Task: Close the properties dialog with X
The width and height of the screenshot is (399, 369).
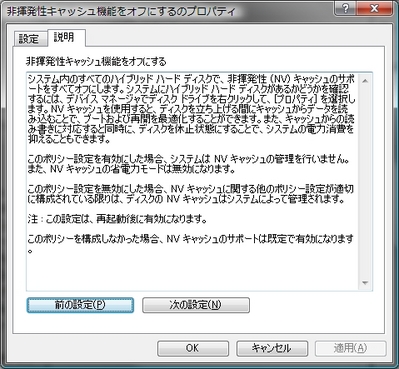Action: click(x=374, y=8)
